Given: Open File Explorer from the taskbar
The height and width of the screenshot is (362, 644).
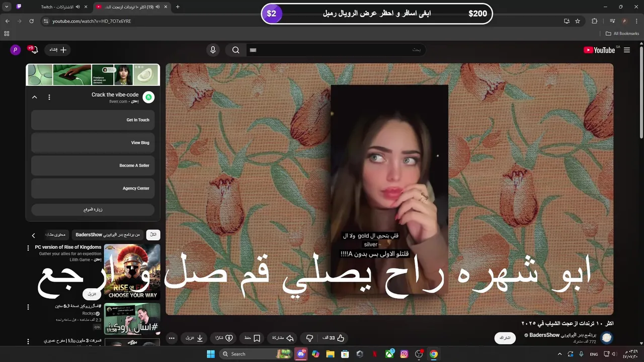Looking at the screenshot, I should click(330, 354).
